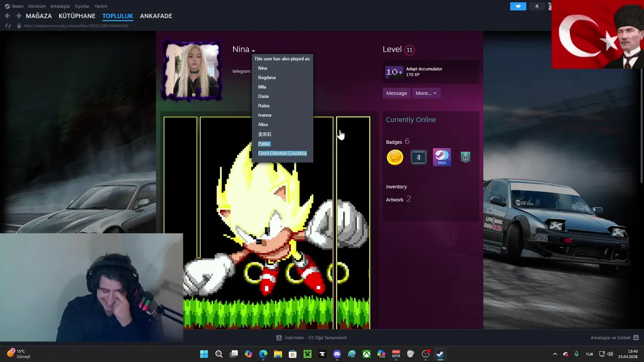644x362 pixels.
Task: Select the alias Pablo
Action: coord(264,144)
